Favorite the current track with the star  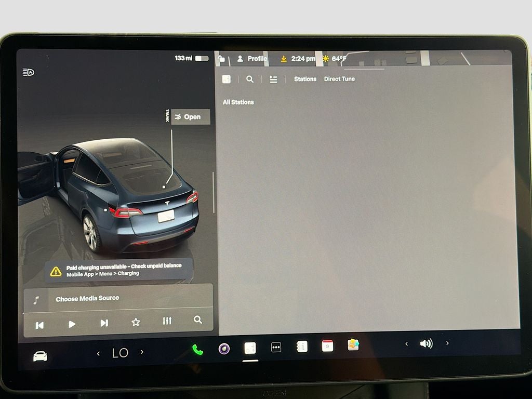[x=135, y=321]
